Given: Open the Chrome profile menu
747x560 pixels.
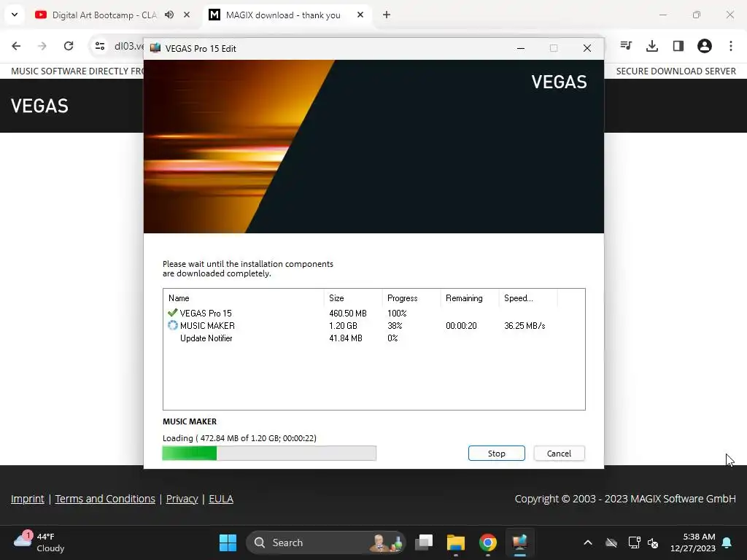Looking at the screenshot, I should [x=705, y=46].
